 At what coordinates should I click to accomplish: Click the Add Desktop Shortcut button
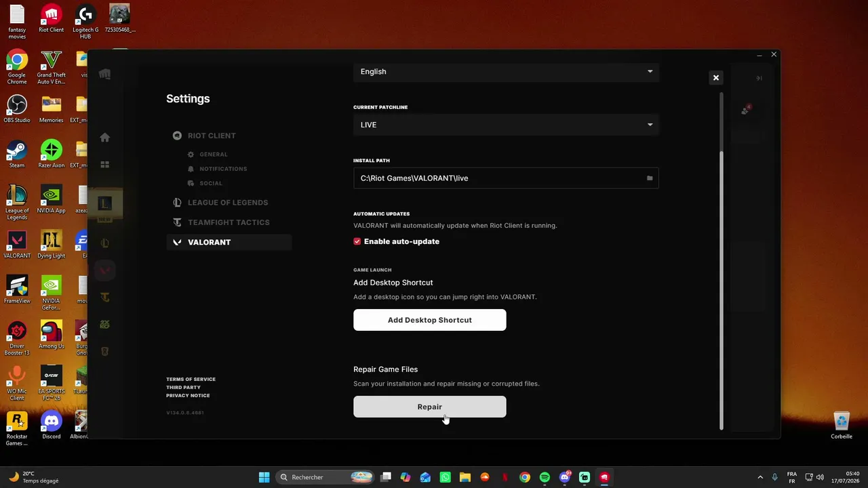pyautogui.click(x=429, y=320)
